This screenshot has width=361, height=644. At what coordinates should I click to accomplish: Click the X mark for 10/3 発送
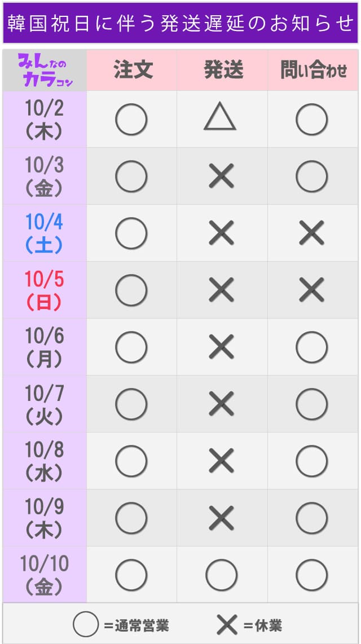[221, 176]
